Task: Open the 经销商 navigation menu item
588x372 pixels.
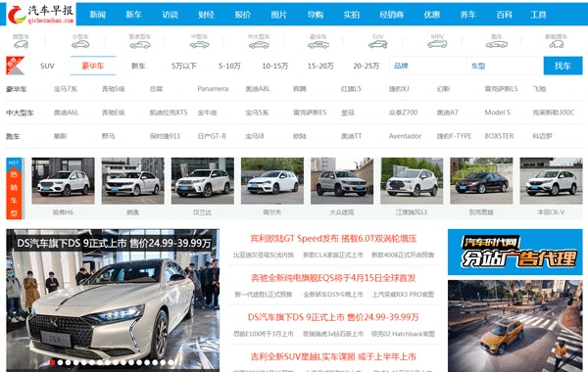Action: coord(391,15)
